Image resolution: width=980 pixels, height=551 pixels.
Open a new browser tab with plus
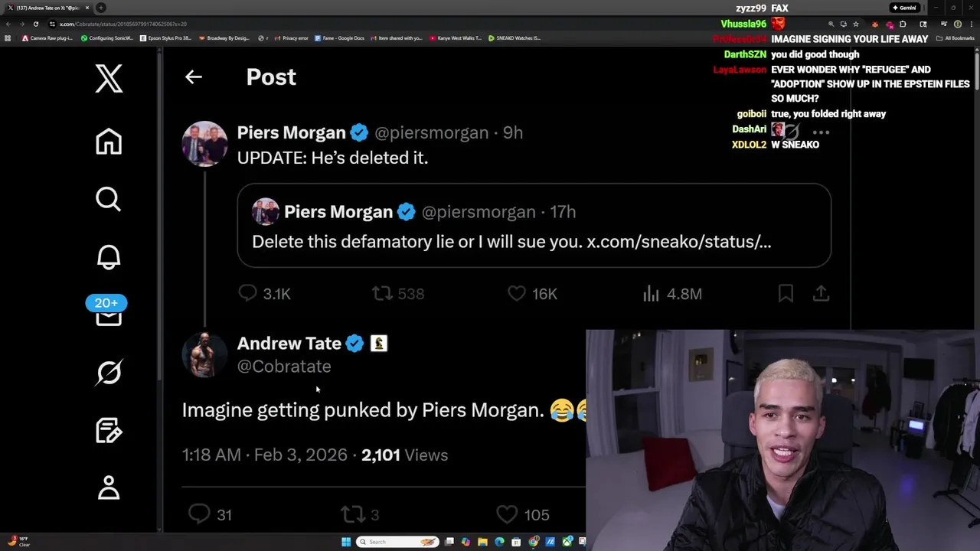(x=100, y=8)
